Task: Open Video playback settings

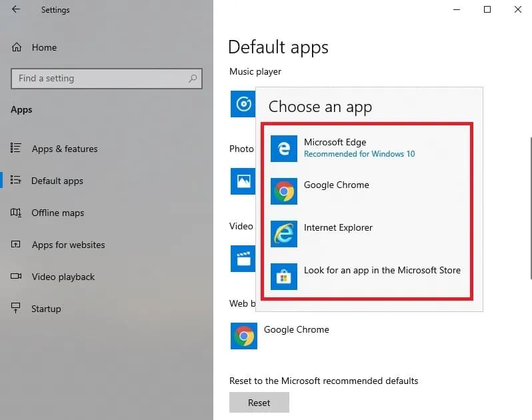Action: [x=63, y=277]
